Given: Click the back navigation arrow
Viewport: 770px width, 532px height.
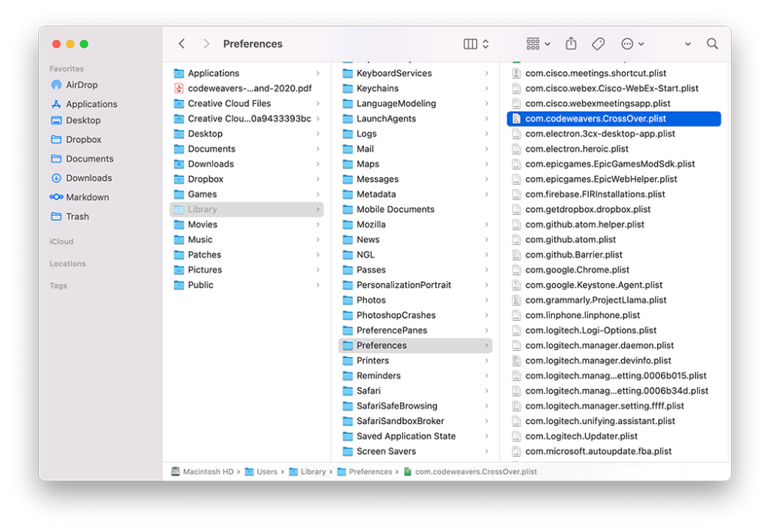Looking at the screenshot, I should click(182, 44).
